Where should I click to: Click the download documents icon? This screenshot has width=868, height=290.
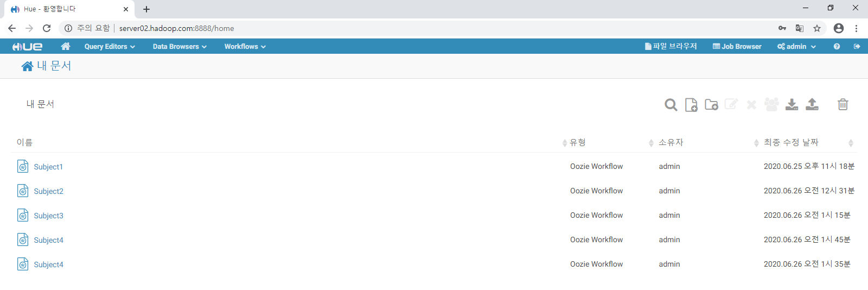[792, 104]
